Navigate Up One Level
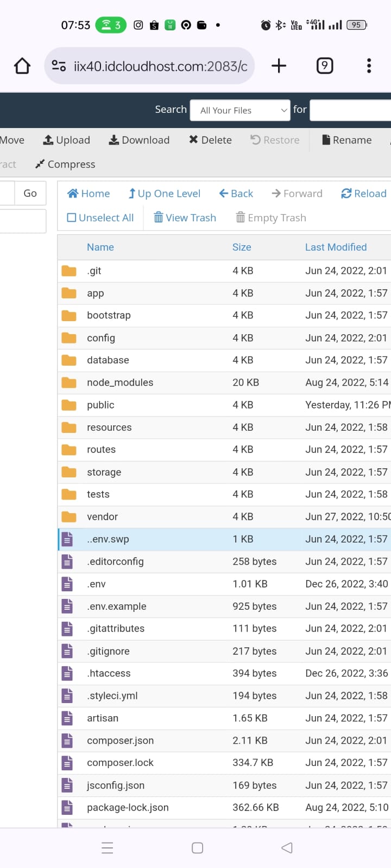 [x=164, y=194]
